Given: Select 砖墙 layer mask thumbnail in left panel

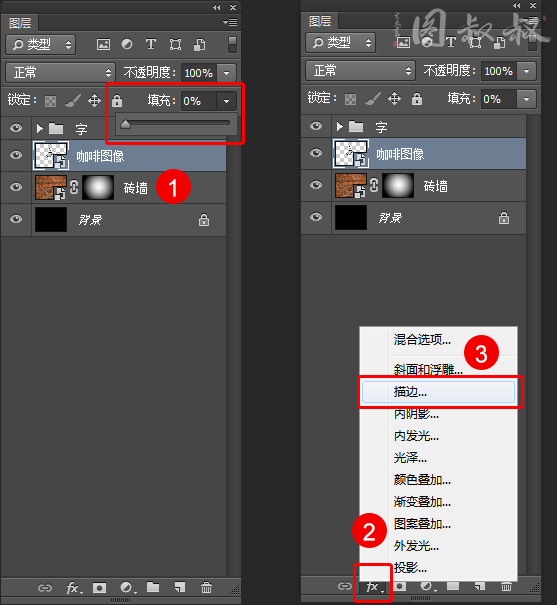Looking at the screenshot, I should pyautogui.click(x=98, y=187).
